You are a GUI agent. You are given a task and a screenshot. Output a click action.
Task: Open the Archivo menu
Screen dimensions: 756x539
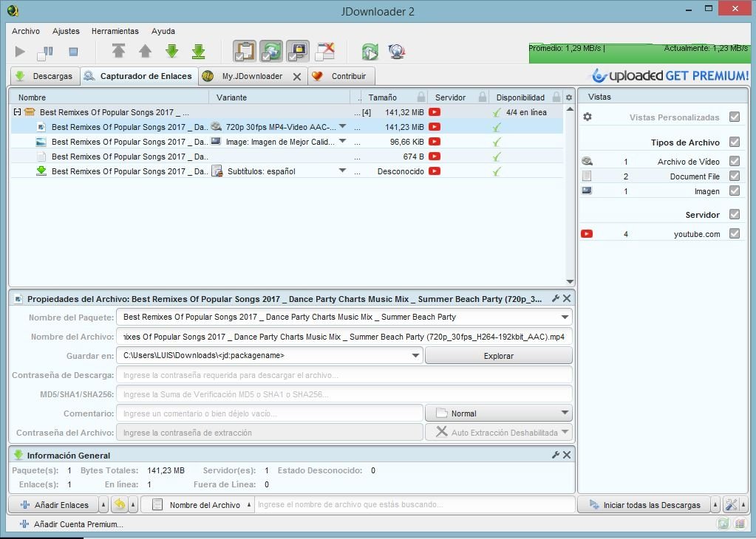26,31
